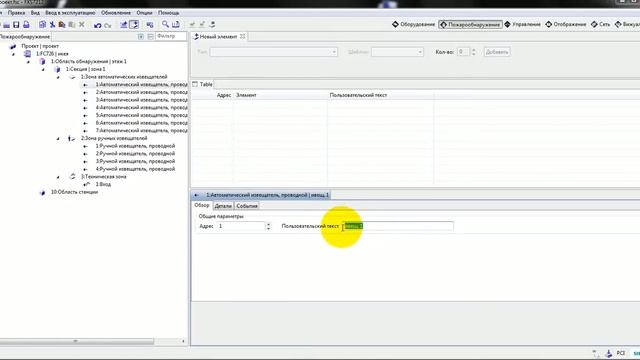Image resolution: width=640 pixels, height=360 pixels.
Task: Click the Cut scissors toolbar icon
Action: 52,25
